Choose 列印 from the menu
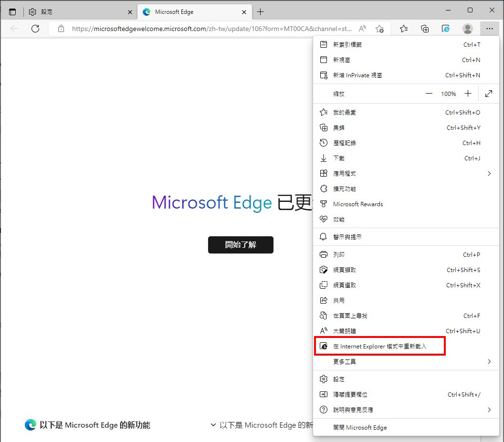Viewport: 504px width, 442px height. click(406, 254)
